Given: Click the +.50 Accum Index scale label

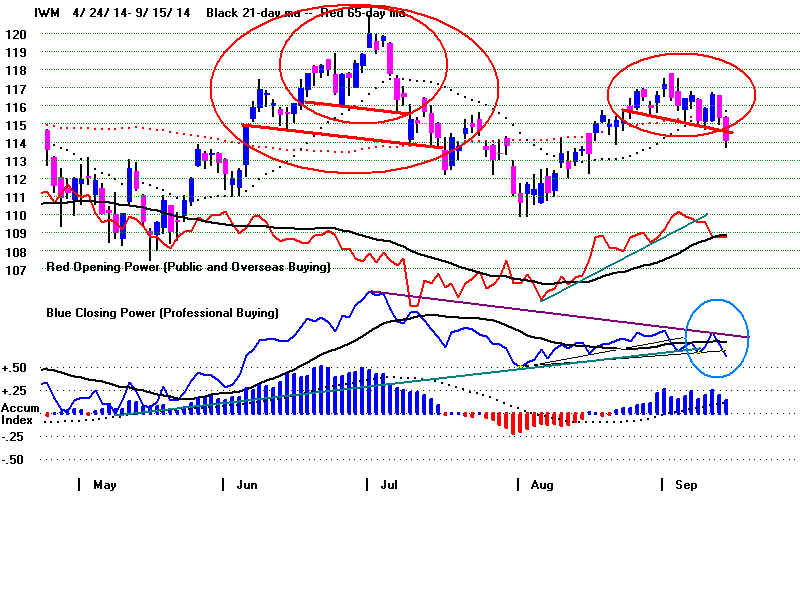Looking at the screenshot, I should click(x=13, y=368).
